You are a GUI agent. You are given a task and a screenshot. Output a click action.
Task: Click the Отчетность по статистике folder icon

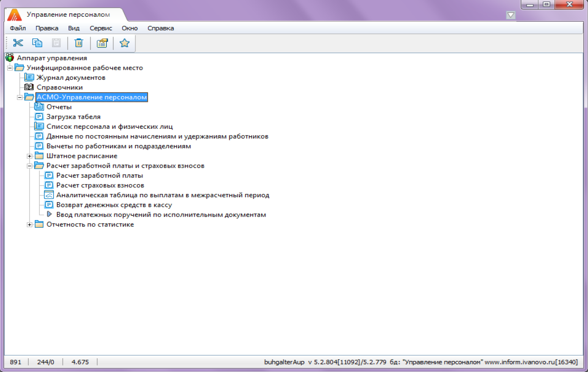(39, 224)
